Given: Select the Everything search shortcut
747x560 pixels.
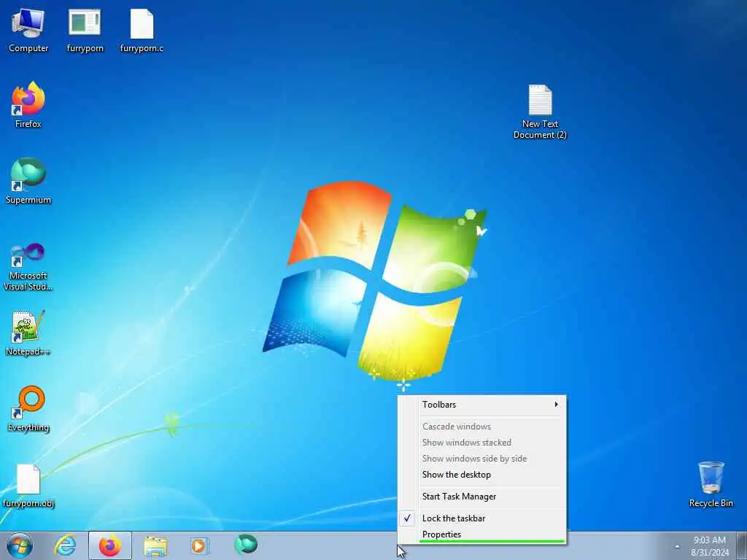Looking at the screenshot, I should point(28,408).
